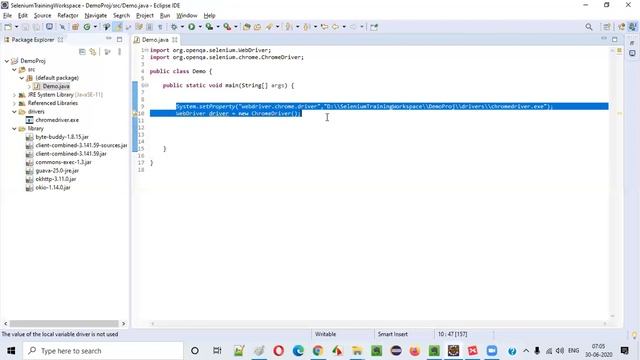The width and height of the screenshot is (640, 360).
Task: Toggle Mark Occurrences in the toolbar
Action: click(x=118, y=27)
